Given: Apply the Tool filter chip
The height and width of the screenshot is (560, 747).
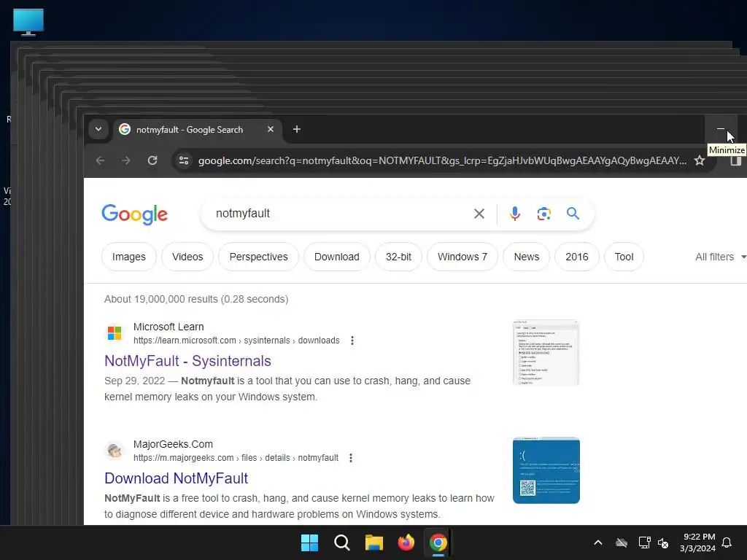Looking at the screenshot, I should click(624, 257).
